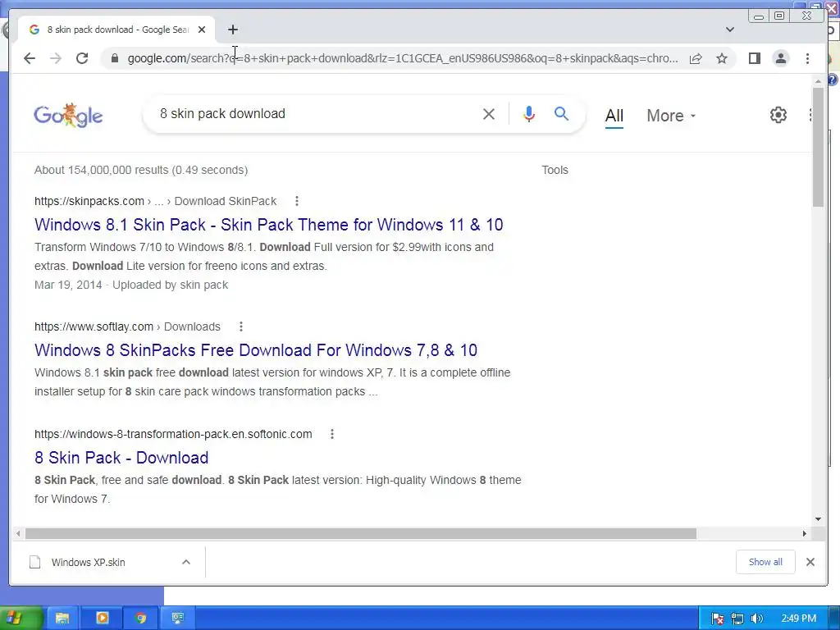The height and width of the screenshot is (630, 840).
Task: Open 'Windows 8 SkinPacks Free Download' result
Action: [256, 349]
